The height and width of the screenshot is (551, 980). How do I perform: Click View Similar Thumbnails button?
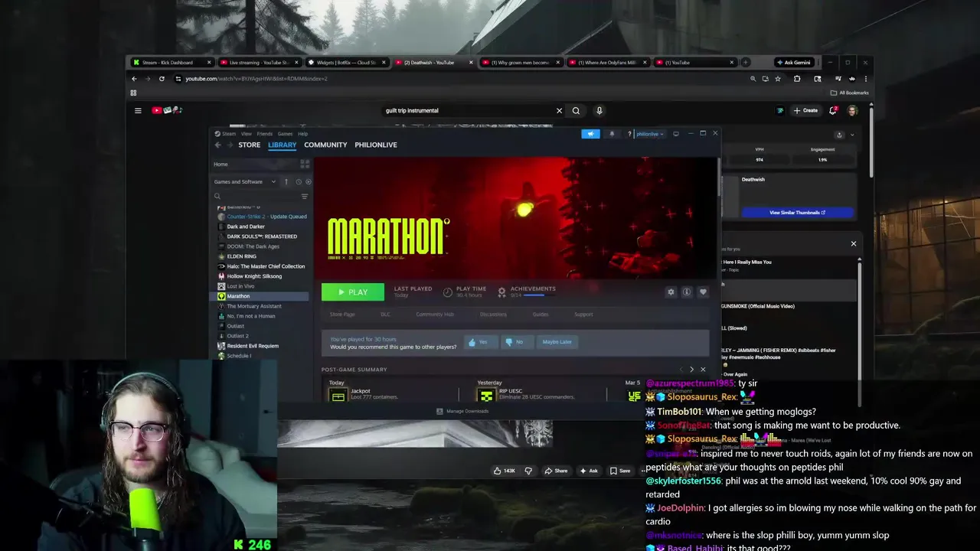coord(797,213)
